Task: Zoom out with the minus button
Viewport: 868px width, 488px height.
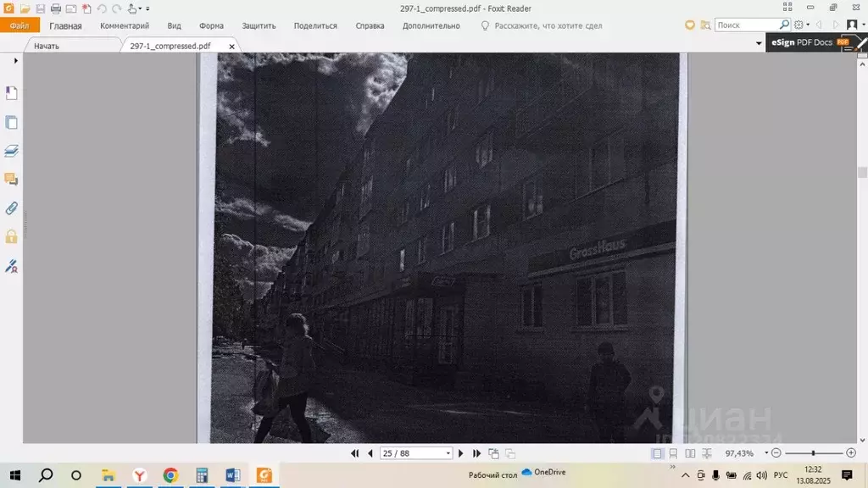Action: click(x=776, y=453)
